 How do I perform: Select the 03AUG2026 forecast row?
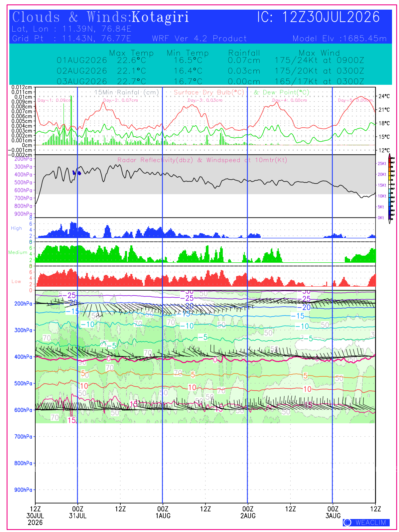[x=210, y=81]
